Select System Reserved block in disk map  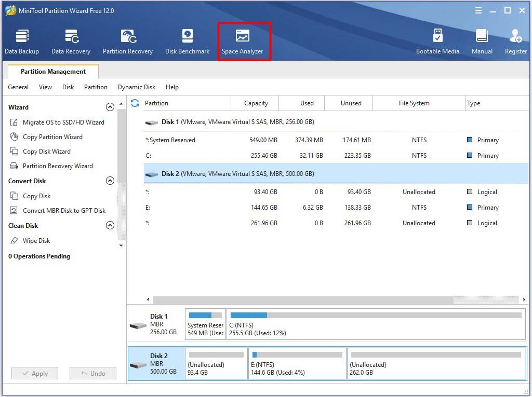point(205,324)
